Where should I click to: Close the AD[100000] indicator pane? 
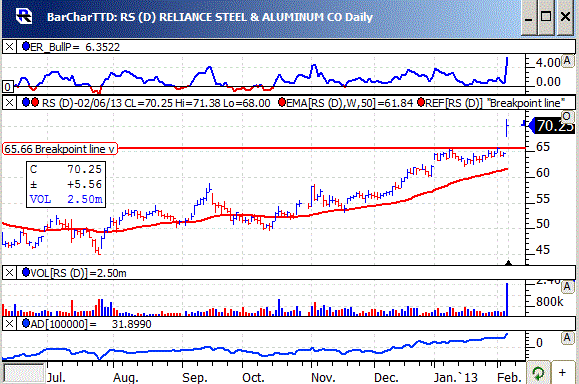click(9, 324)
